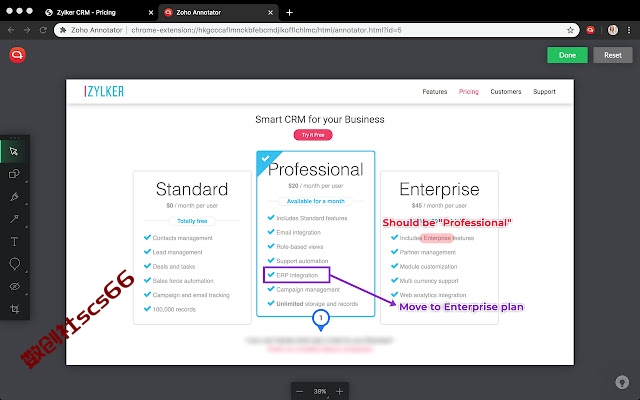Screen dimensions: 640x400
Task: Open a new browser tab
Action: coord(289,13)
